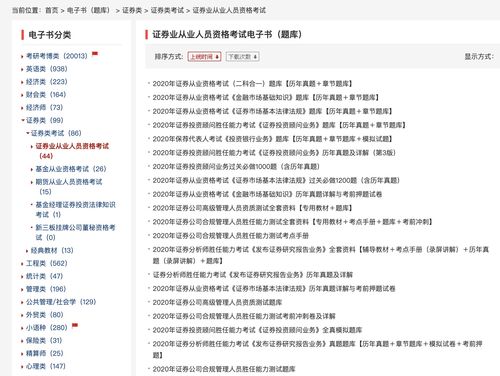The image size is (500, 376).
Task: Expand 统计类 (47) category arrow
Action: tap(22, 277)
